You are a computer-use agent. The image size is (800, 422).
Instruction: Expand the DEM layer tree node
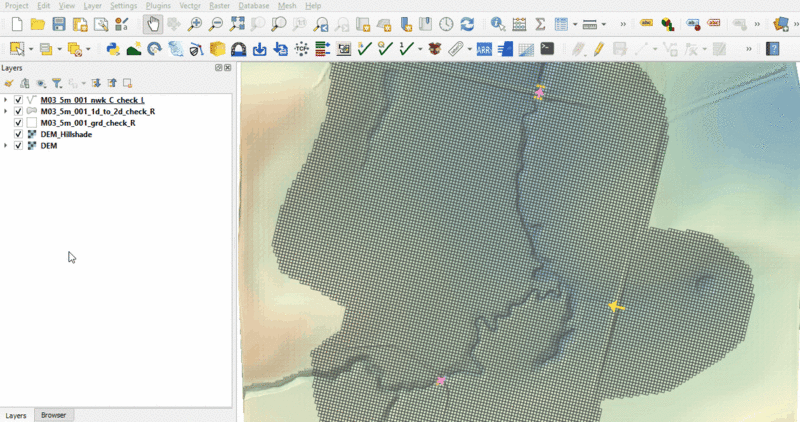coord(7,146)
